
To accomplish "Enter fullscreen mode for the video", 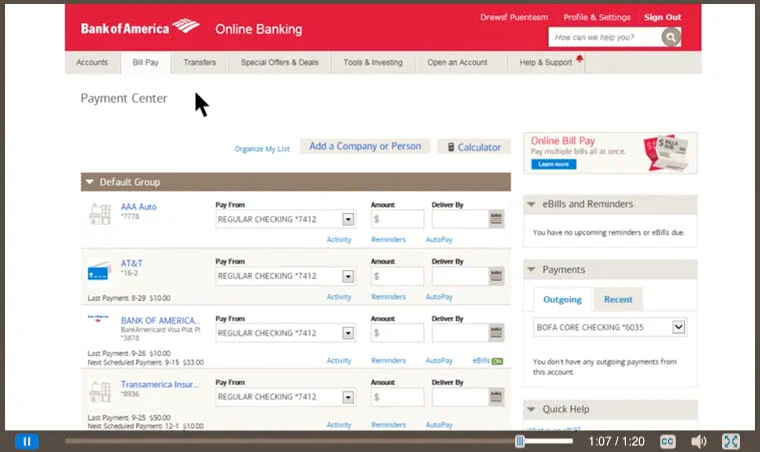I will coord(731,441).
